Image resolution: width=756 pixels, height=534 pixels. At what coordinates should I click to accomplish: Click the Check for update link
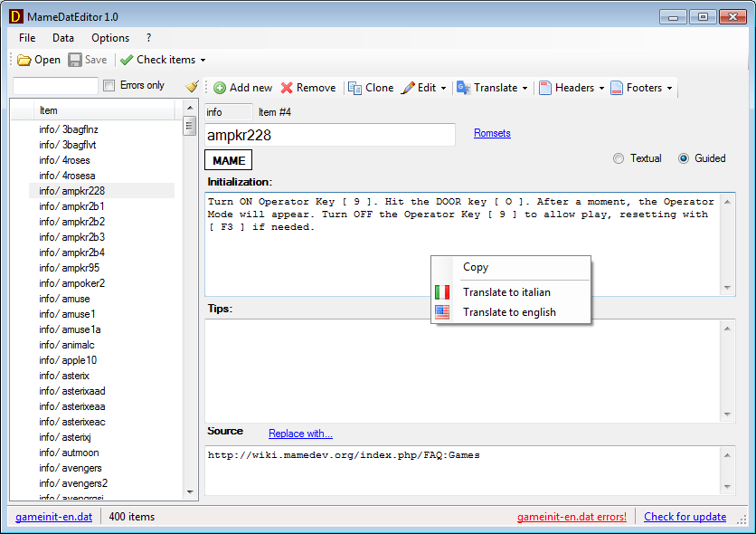tap(685, 517)
